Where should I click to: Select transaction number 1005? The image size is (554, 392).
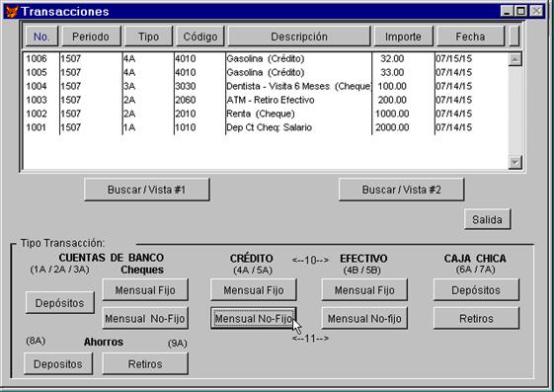[37, 72]
